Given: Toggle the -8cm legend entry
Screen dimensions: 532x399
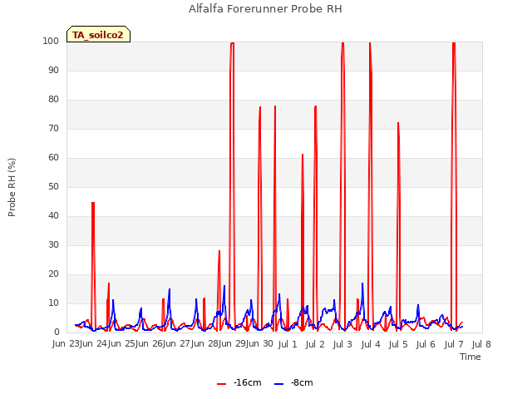Looking at the screenshot, I should click(x=293, y=382).
